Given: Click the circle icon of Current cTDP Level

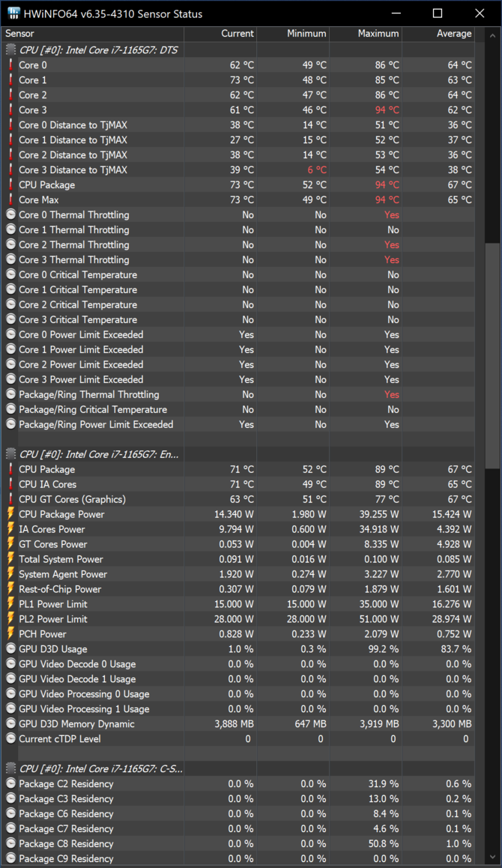Looking at the screenshot, I should [x=10, y=738].
